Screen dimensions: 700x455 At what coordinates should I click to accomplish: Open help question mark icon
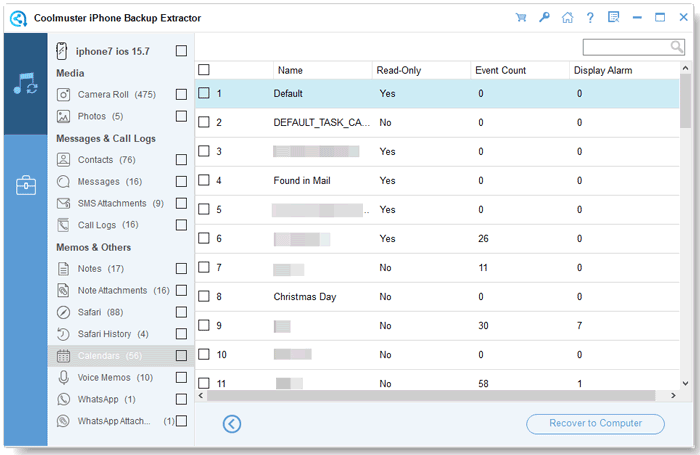point(590,17)
